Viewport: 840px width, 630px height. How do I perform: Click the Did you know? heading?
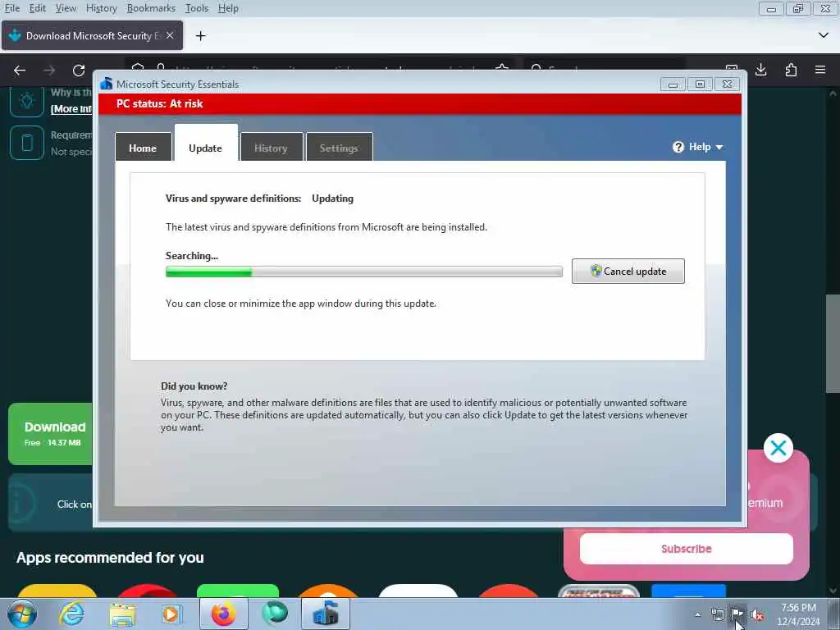coord(194,386)
